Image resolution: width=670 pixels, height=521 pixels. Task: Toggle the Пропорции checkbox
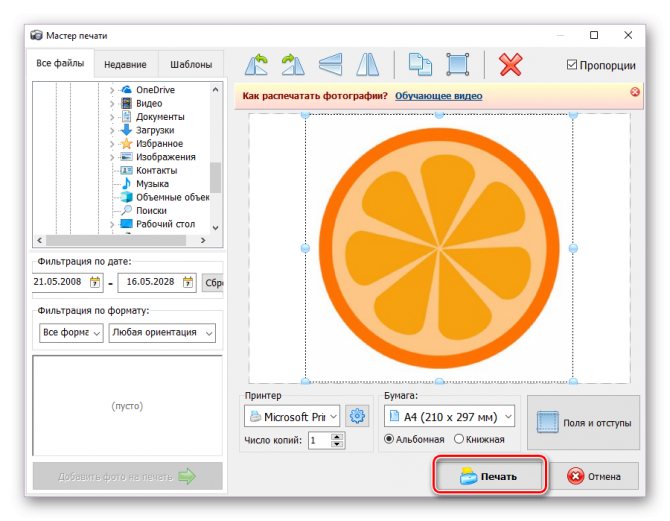click(x=572, y=66)
